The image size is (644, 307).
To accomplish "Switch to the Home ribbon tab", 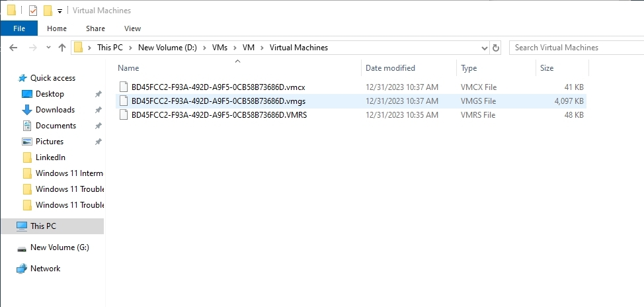I will point(57,28).
